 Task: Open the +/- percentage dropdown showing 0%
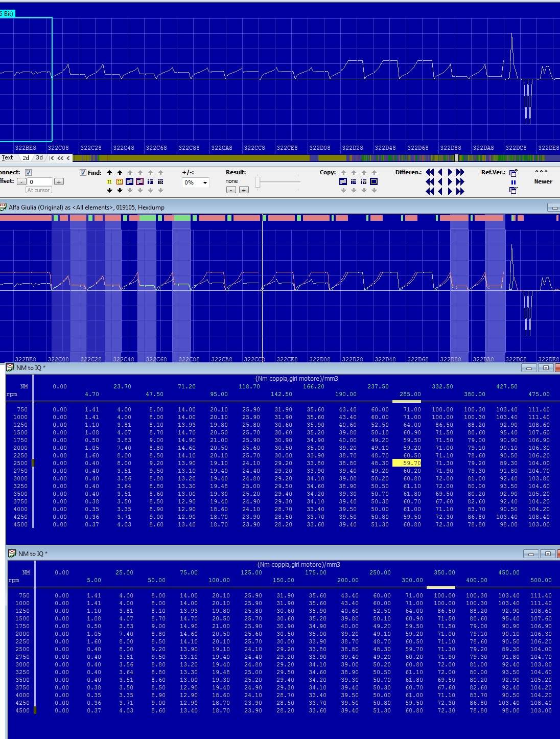(196, 182)
